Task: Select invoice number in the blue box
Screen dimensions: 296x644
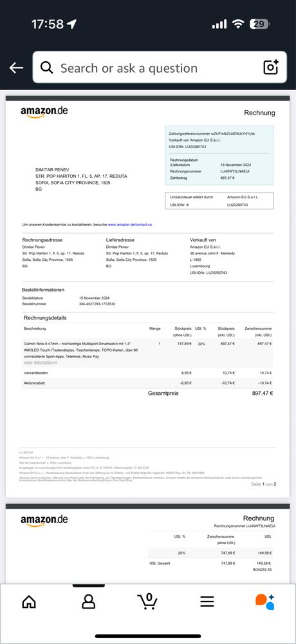Action: pyautogui.click(x=236, y=171)
